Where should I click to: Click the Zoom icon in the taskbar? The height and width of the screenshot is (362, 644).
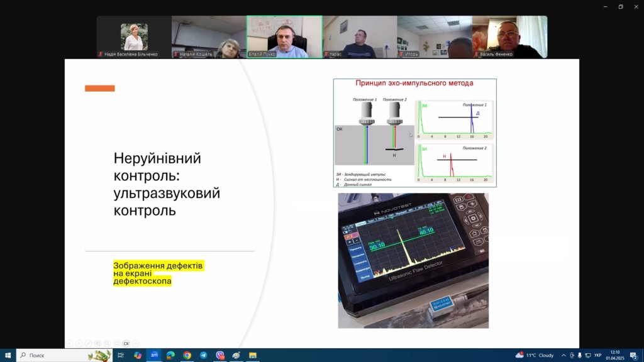pos(154,355)
